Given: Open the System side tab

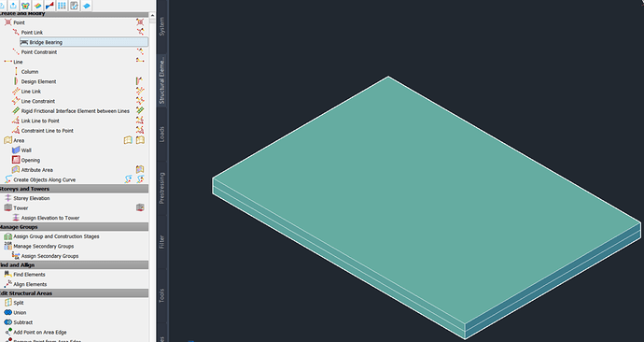Looking at the screenshot, I should 161,26.
